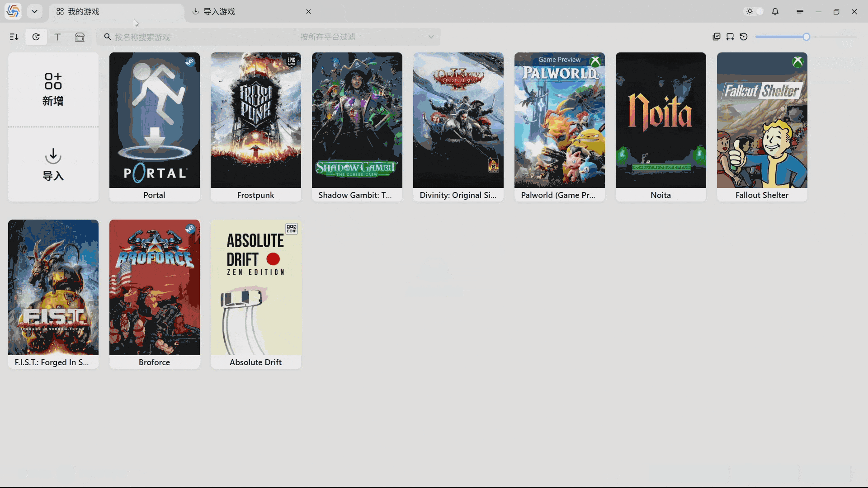Click the 'Divinity: Original Si...' title
Image resolution: width=868 pixels, height=488 pixels.
coord(458,195)
